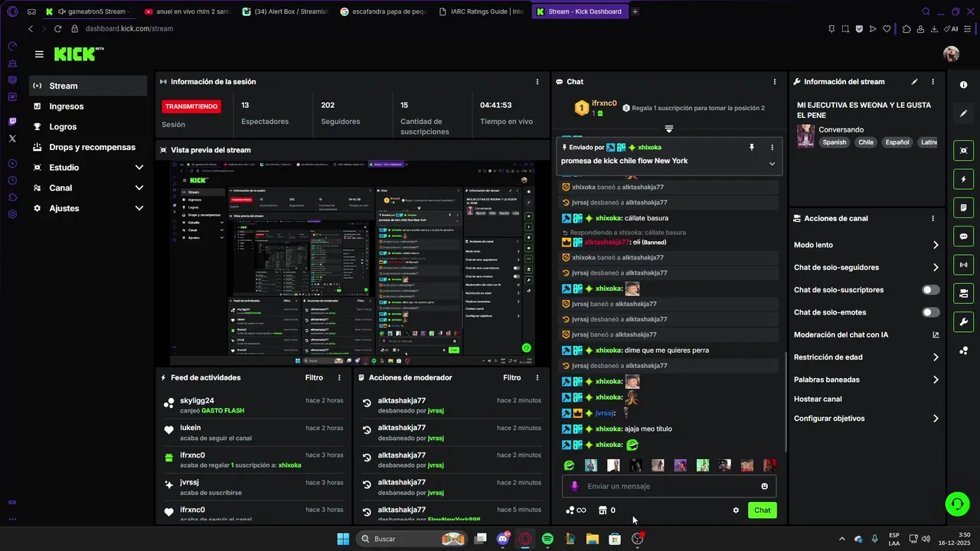This screenshot has width=980, height=551.
Task: Open Información de la sesión three-dot menu
Action: 537,82
